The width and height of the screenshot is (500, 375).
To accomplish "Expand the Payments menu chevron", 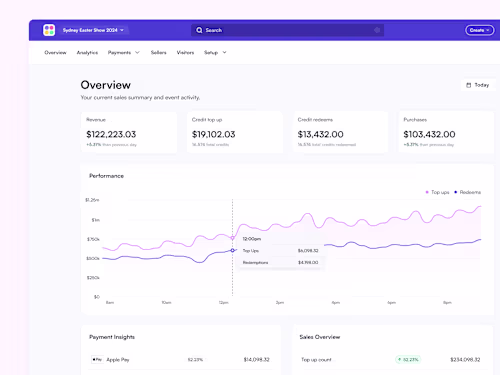I will (137, 52).
